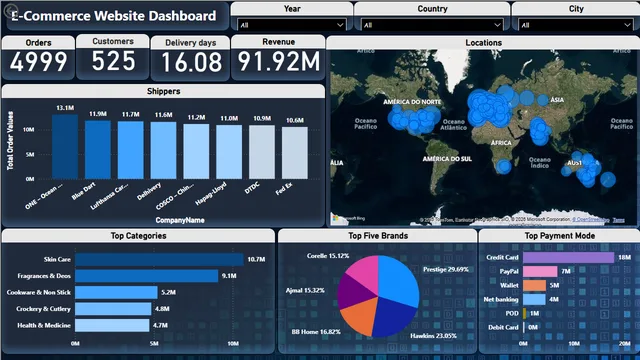The image size is (640, 360).
Task: Select the PayPal payment bar
Action: pyautogui.click(x=540, y=271)
